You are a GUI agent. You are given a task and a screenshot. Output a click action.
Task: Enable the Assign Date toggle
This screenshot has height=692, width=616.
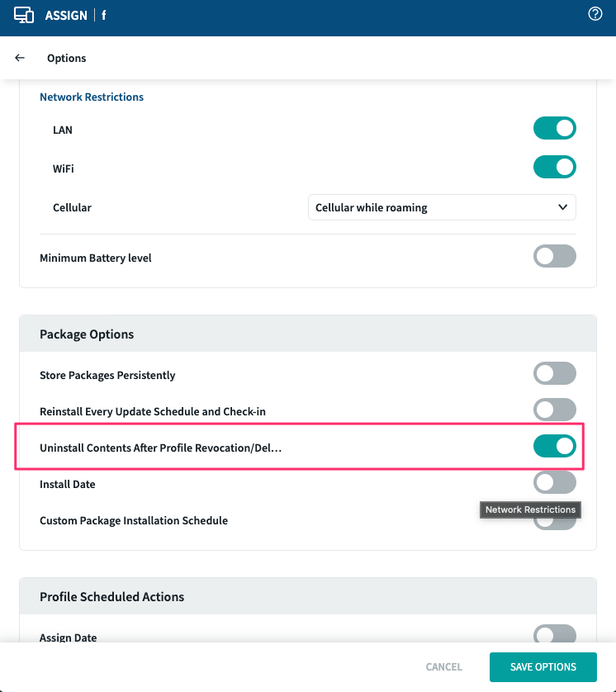554,635
